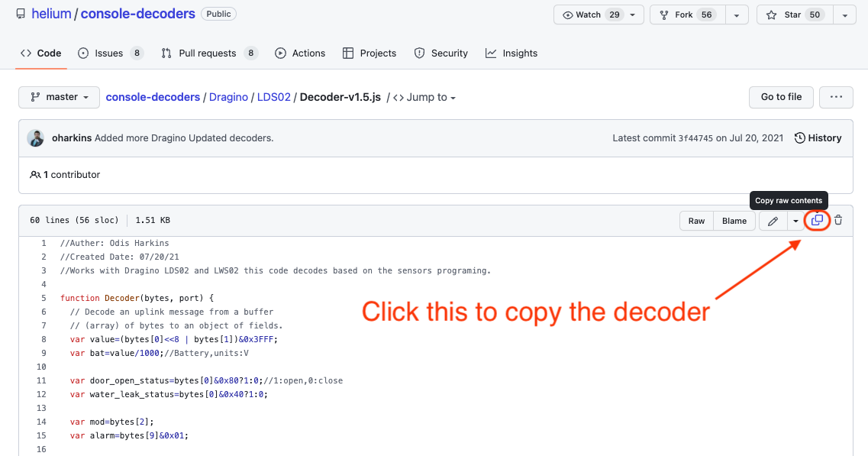Switch to the Issues tab
The width and height of the screenshot is (868, 456).
[x=110, y=53]
